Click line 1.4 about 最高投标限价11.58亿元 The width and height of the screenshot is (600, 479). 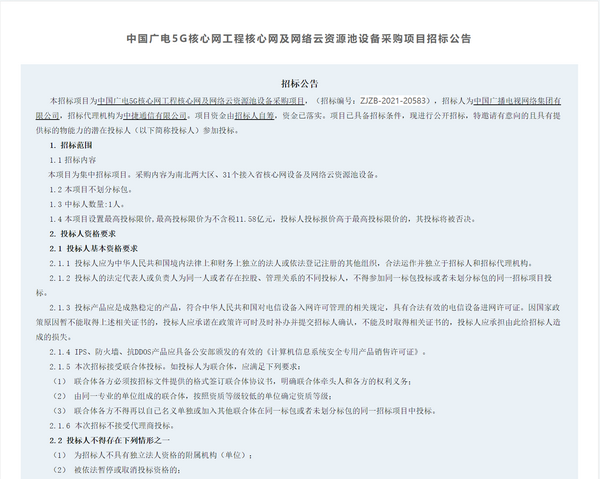pyautogui.click(x=263, y=219)
